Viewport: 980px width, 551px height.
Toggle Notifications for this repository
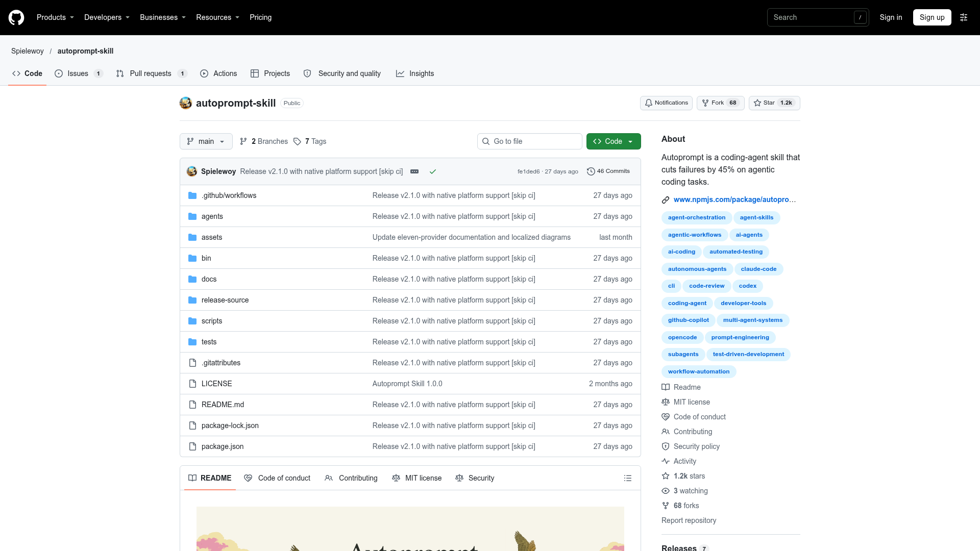[x=666, y=103]
